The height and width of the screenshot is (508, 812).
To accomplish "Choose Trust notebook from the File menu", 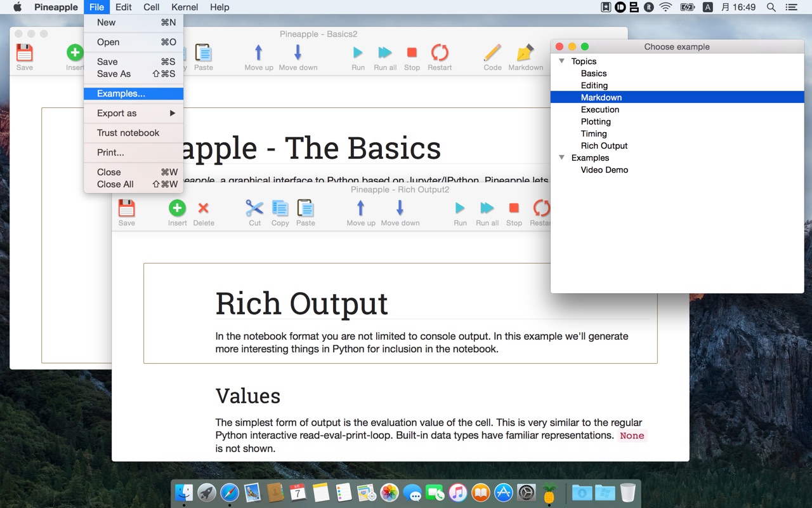I will (133, 133).
